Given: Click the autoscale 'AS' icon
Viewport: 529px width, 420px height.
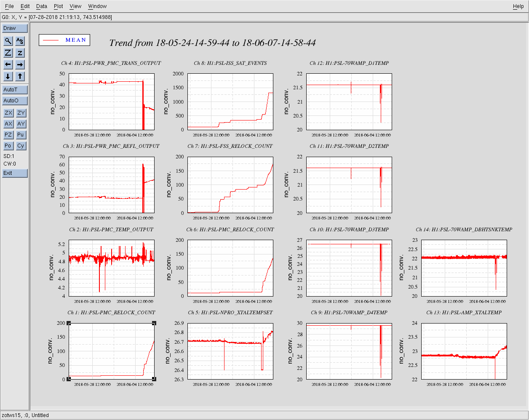Looking at the screenshot, I should click(x=20, y=41).
